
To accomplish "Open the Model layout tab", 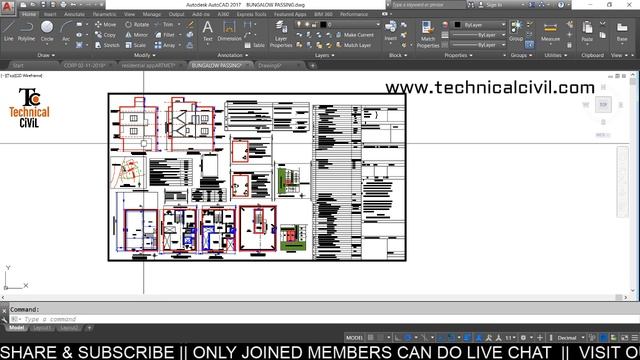I will pyautogui.click(x=16, y=328).
